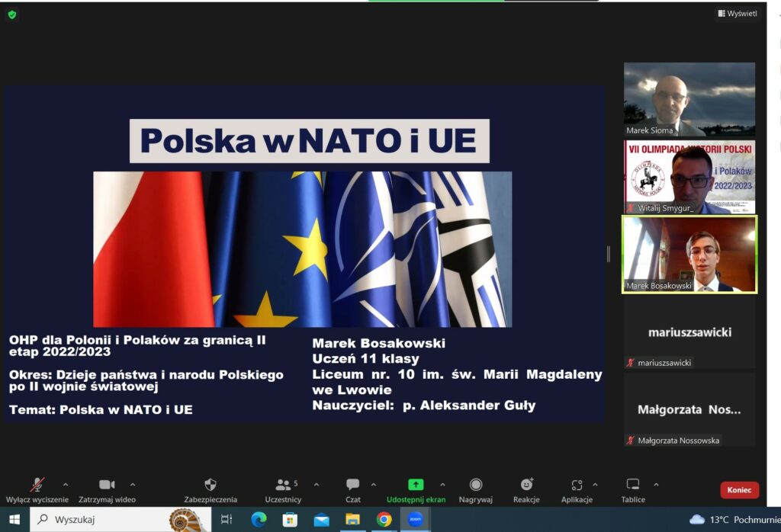Expand the arrow next to Uczestnicy
Image resolution: width=781 pixels, height=532 pixels.
(x=317, y=484)
